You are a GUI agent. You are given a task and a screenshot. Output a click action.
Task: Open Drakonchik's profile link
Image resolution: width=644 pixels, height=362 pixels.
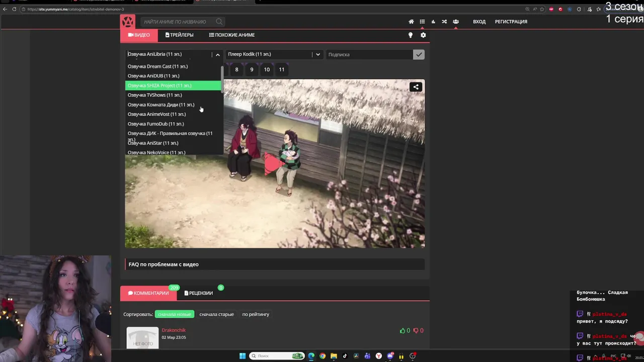pos(174,330)
